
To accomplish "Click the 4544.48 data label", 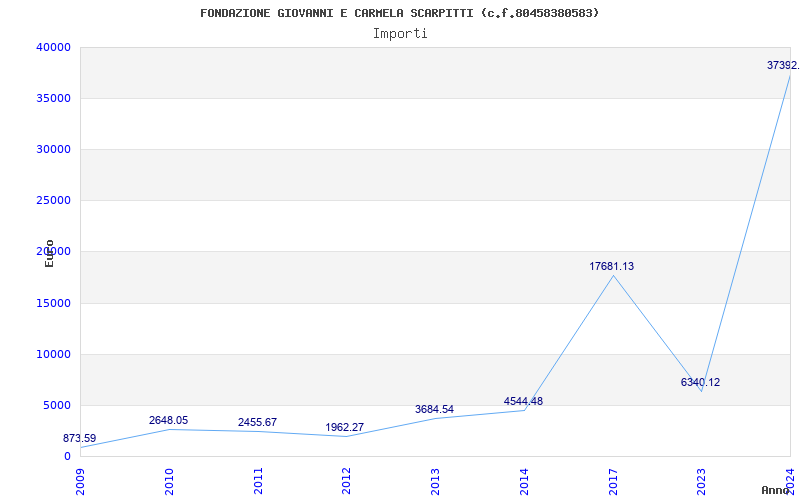I will 523,402.
